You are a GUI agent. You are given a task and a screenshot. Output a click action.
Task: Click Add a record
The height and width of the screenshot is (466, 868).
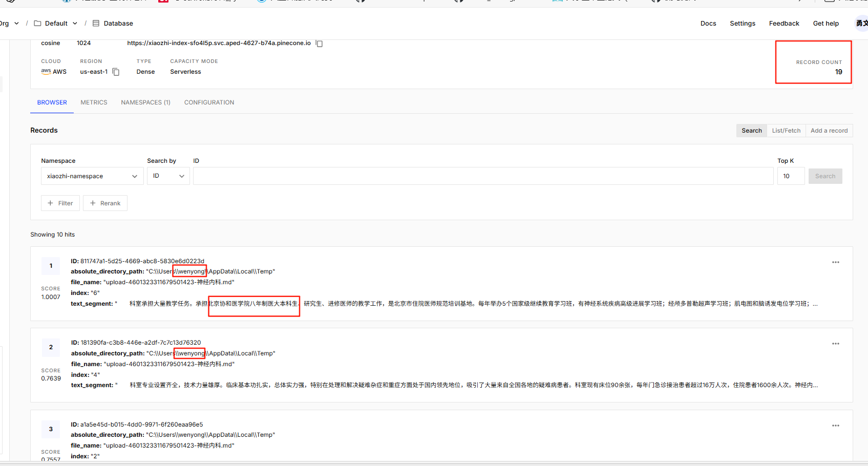click(x=829, y=131)
